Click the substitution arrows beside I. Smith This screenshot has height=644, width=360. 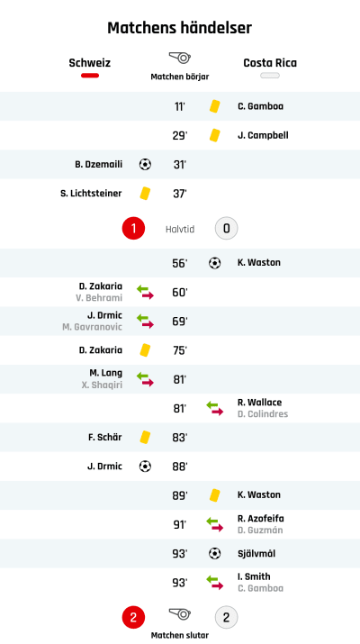215,583
